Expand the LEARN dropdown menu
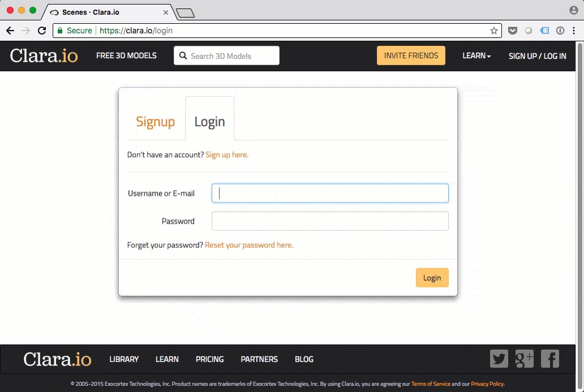This screenshot has width=584, height=392. (x=476, y=55)
